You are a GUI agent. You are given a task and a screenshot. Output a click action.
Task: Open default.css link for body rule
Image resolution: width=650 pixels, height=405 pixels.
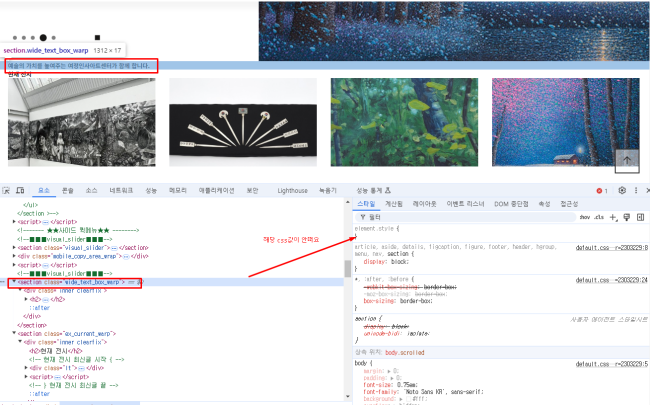[x=611, y=364]
